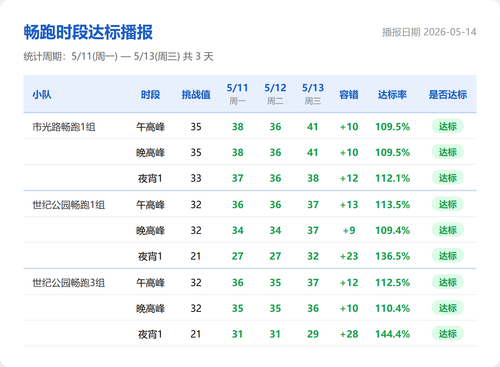Click the 达标 badge in the 109.4% row
The width and height of the screenshot is (500, 367).
click(448, 230)
